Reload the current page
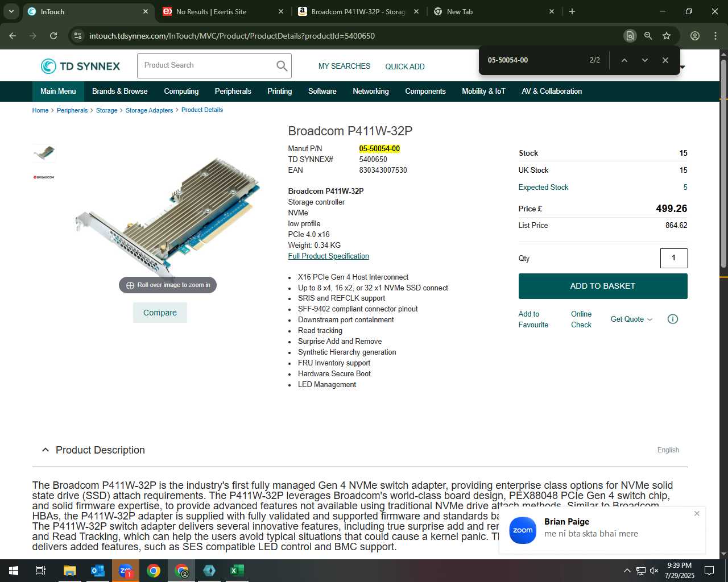 tap(53, 36)
